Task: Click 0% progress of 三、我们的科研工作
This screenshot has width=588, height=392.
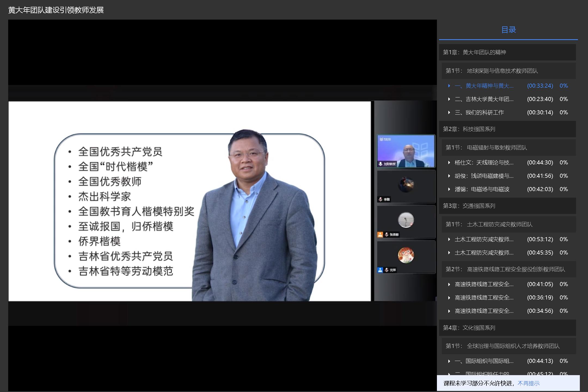Action: [x=564, y=112]
